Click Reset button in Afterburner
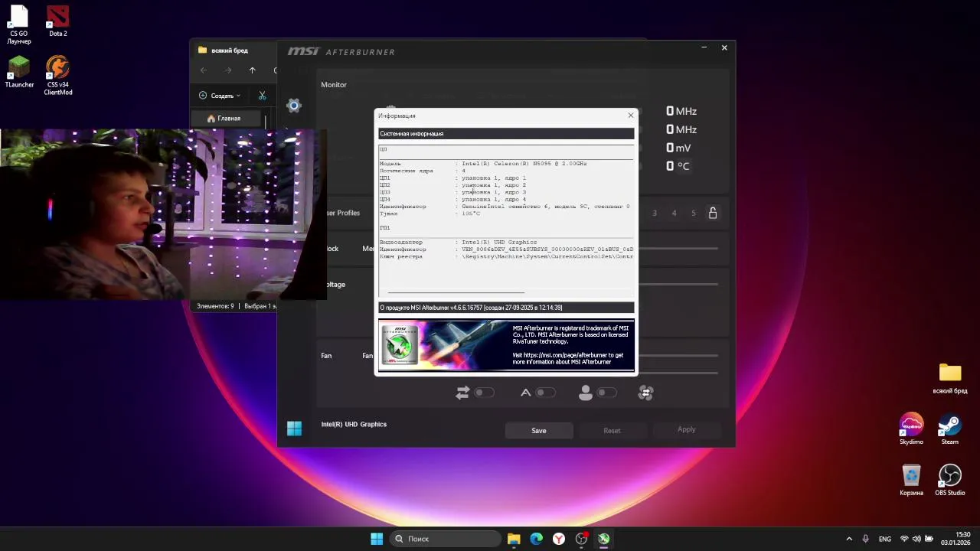Image resolution: width=980 pixels, height=551 pixels. tap(612, 430)
